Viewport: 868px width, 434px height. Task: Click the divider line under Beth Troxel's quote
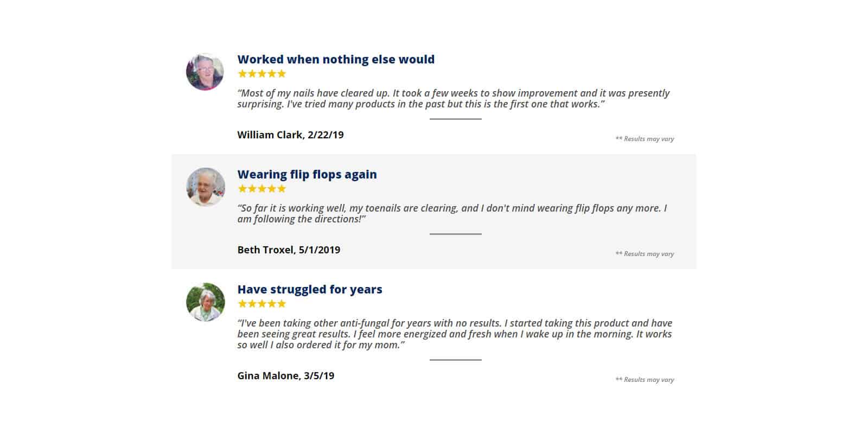[456, 234]
